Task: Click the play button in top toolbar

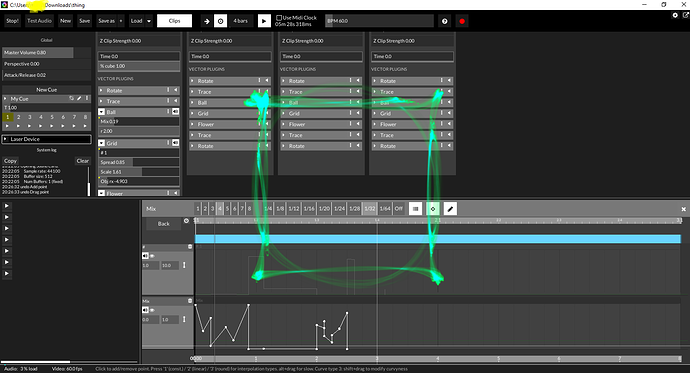Action: (264, 21)
